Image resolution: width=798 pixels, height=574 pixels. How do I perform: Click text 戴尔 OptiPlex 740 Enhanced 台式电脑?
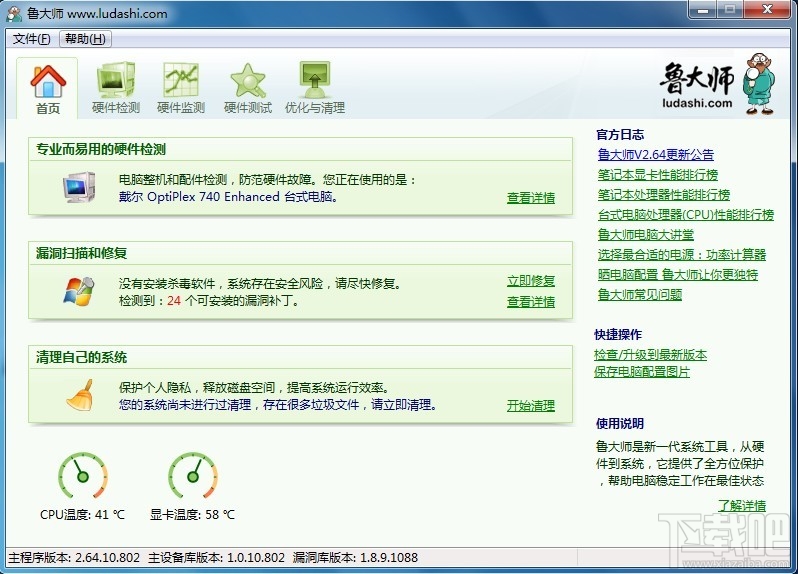(x=227, y=197)
